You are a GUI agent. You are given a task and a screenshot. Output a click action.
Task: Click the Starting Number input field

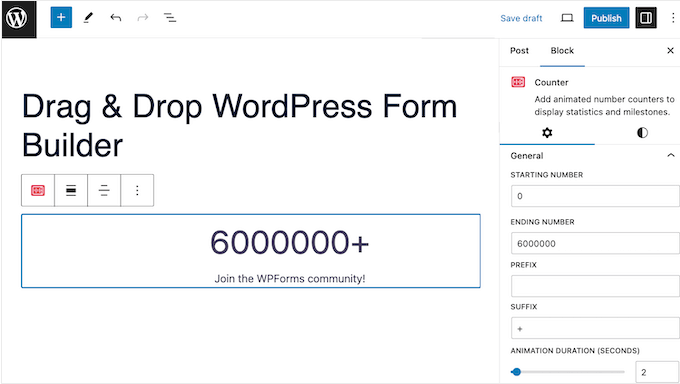pyautogui.click(x=595, y=196)
